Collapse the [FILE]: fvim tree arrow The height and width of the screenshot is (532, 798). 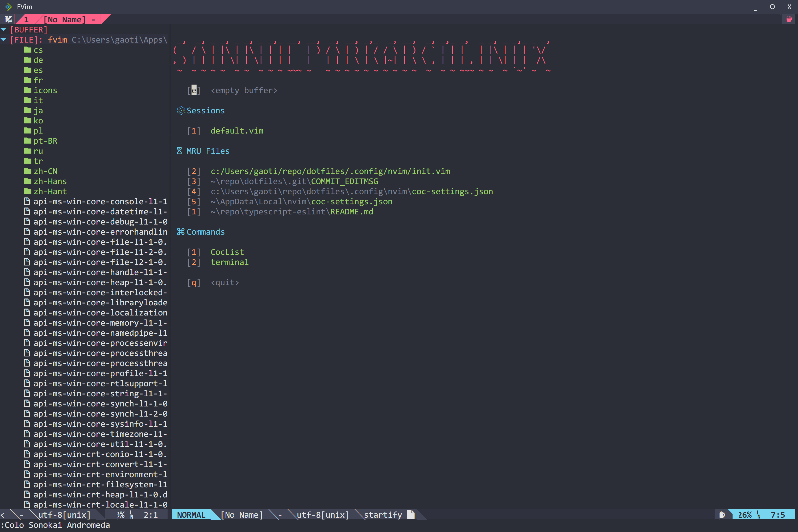click(4, 40)
